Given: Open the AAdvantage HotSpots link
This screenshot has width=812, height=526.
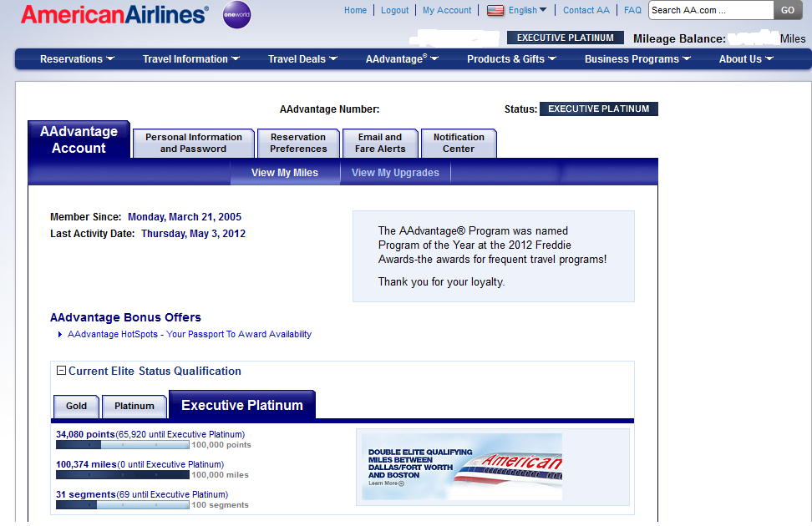Looking at the screenshot, I should tap(188, 334).
